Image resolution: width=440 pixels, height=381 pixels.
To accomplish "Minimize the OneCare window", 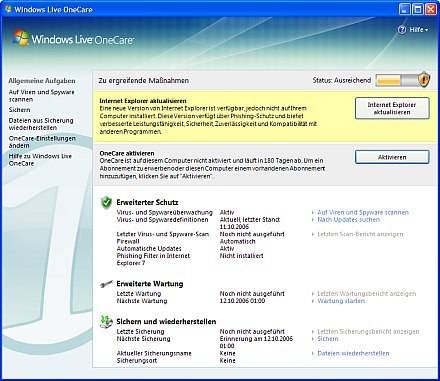I will tap(404, 9).
